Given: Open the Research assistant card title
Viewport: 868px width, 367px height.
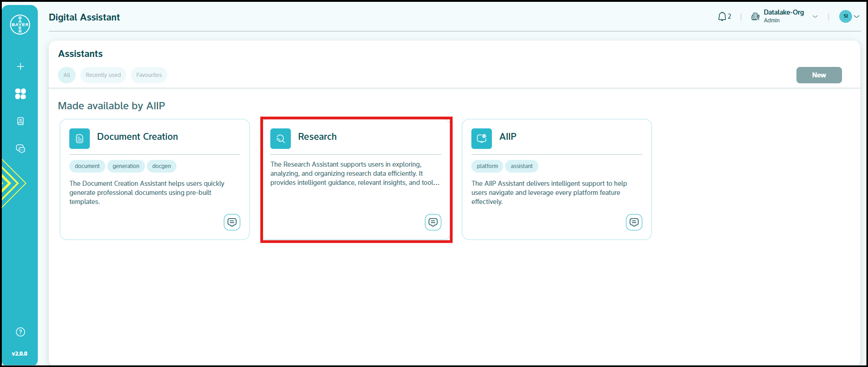Looking at the screenshot, I should tap(317, 137).
